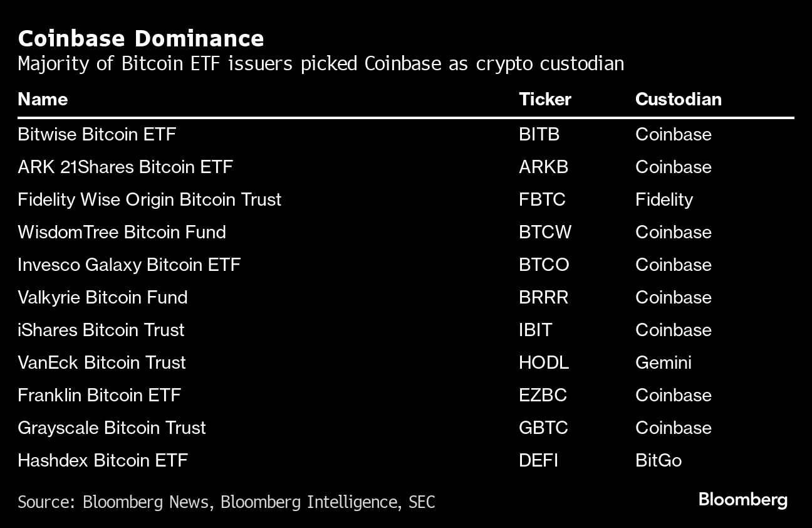Click the Name column header
The height and width of the screenshot is (528, 812).
(43, 99)
